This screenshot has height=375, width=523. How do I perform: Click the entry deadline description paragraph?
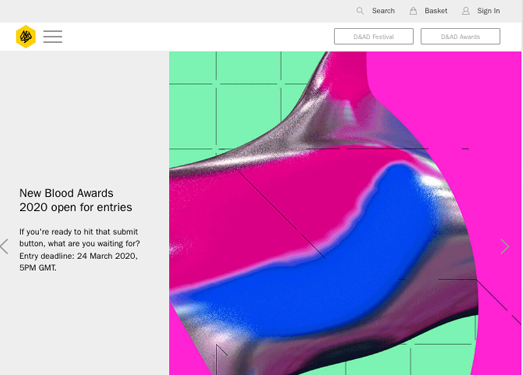point(80,250)
